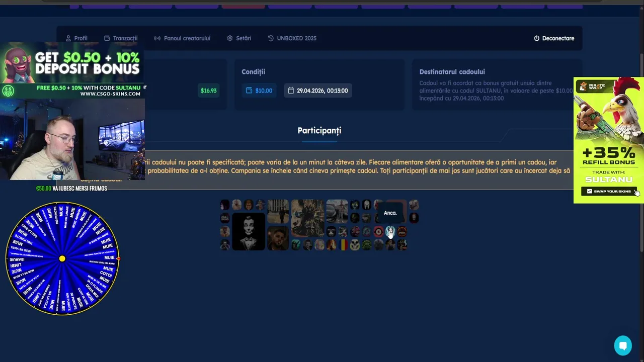Screen dimensions: 644x362
Task: Select the Spartan helmet participant avatar
Action: pyautogui.click(x=367, y=205)
